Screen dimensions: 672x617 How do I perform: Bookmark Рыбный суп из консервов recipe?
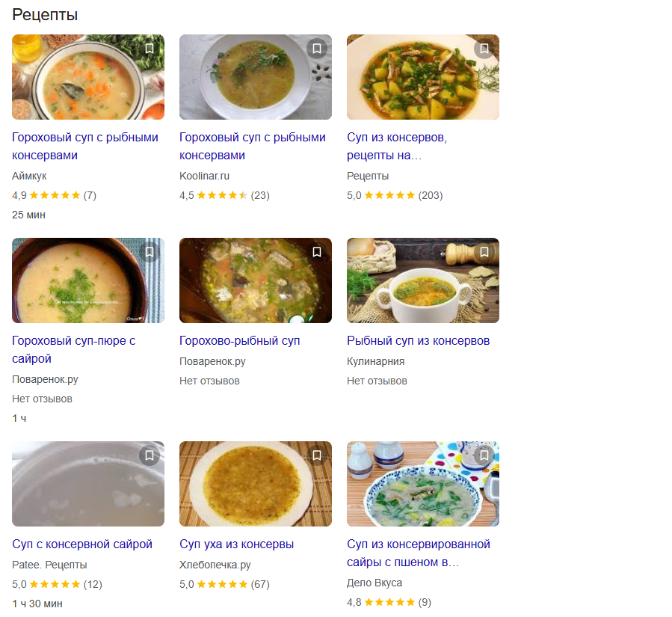[484, 252]
